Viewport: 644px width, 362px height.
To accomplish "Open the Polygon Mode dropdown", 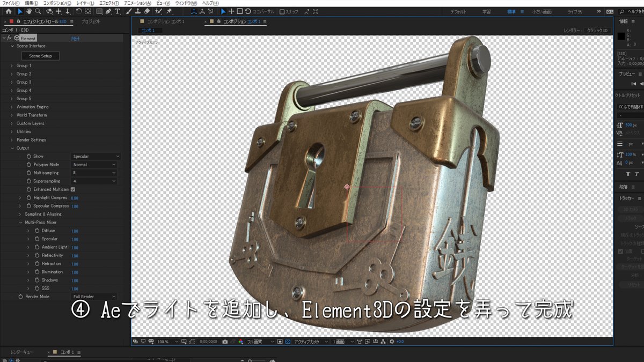I will coord(94,165).
